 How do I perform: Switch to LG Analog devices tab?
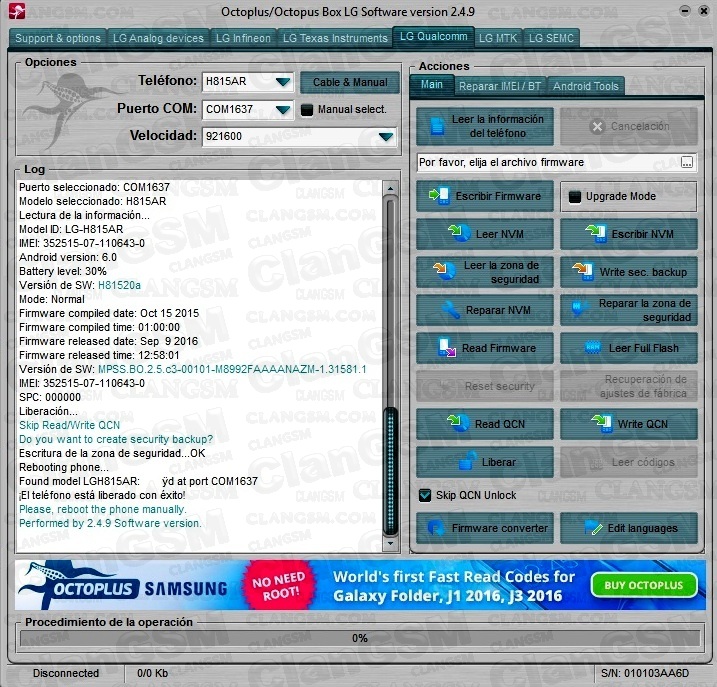pos(158,38)
